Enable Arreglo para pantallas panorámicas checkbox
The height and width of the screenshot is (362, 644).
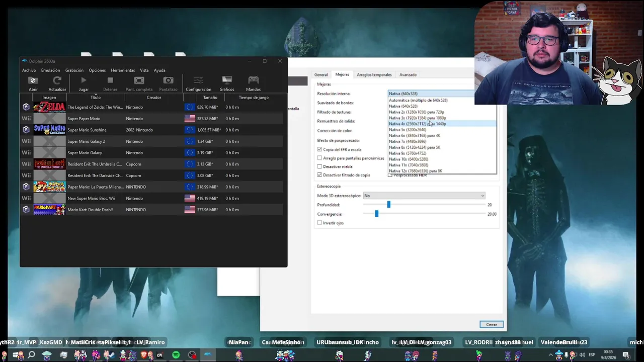[319, 158]
